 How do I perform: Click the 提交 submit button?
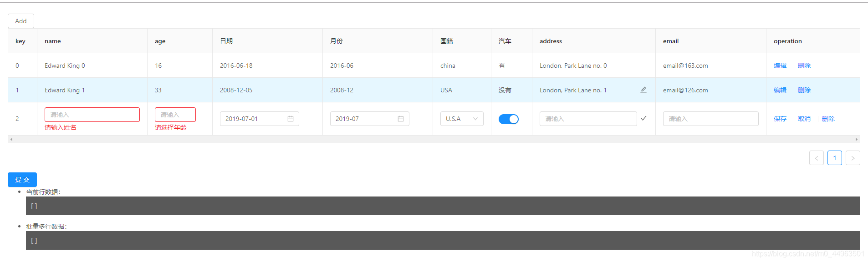click(22, 180)
